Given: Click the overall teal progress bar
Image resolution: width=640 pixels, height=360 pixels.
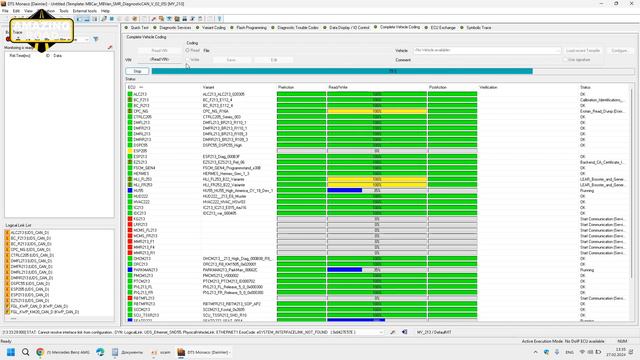Looking at the screenshot, I should click(x=393, y=71).
